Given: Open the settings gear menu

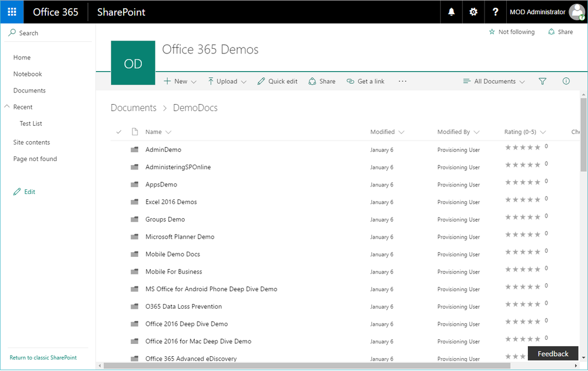Looking at the screenshot, I should 473,12.
